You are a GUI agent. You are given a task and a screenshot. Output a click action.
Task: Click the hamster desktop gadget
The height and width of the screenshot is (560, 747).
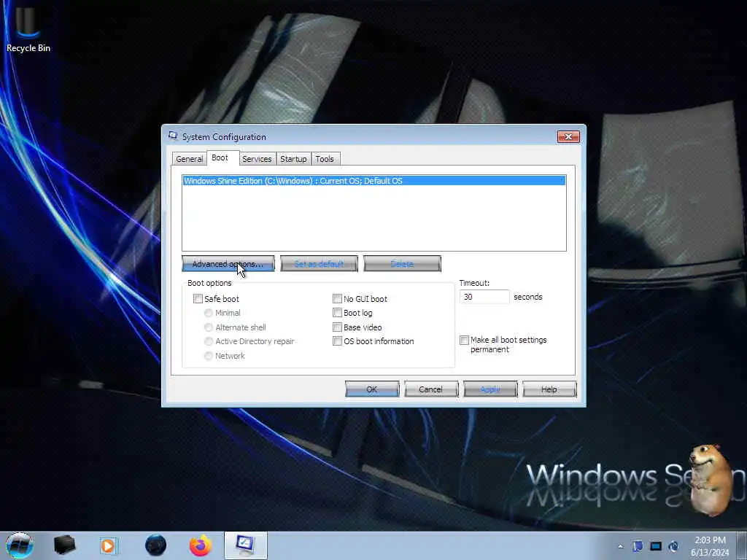(x=712, y=480)
